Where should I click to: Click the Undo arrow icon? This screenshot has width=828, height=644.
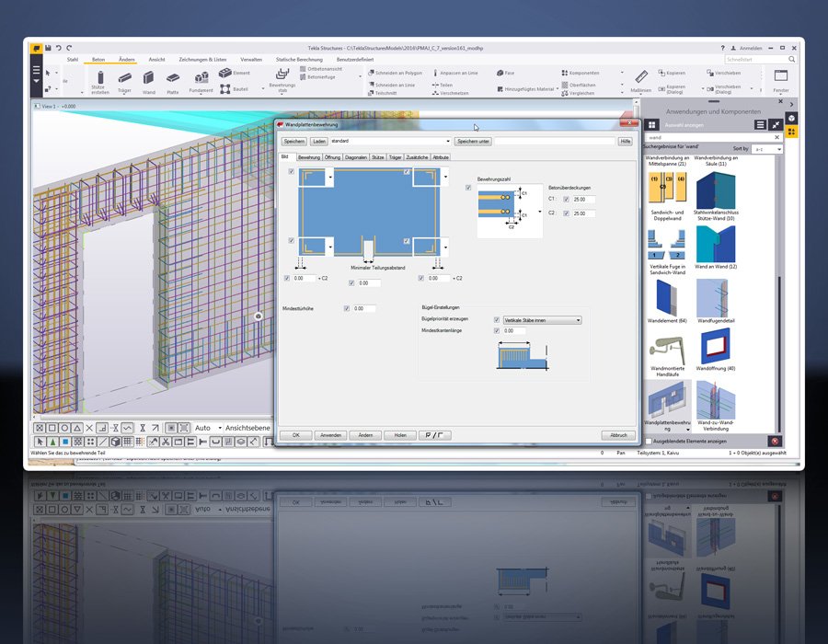point(59,48)
